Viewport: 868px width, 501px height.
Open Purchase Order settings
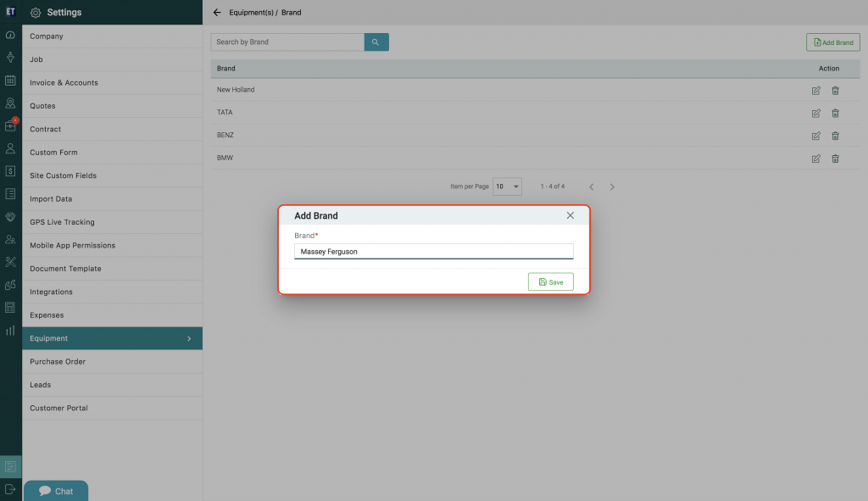point(113,361)
